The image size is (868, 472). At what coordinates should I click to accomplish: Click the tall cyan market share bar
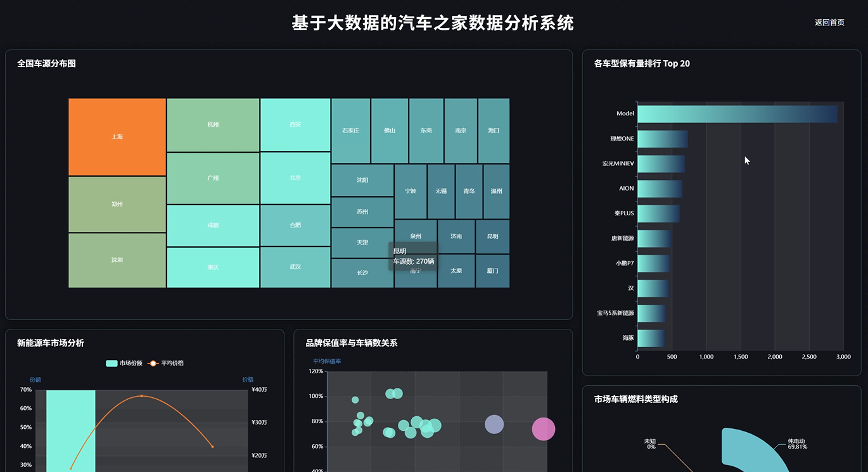click(x=71, y=431)
